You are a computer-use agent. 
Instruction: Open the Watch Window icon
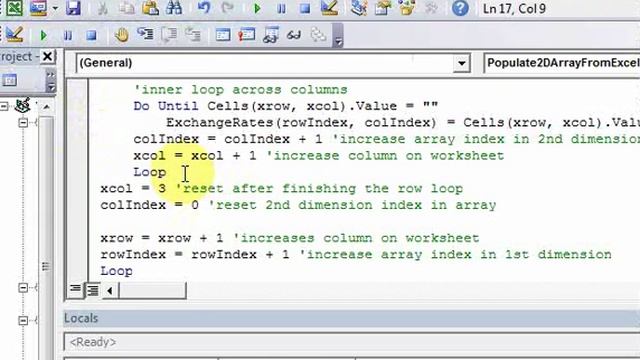click(270, 35)
